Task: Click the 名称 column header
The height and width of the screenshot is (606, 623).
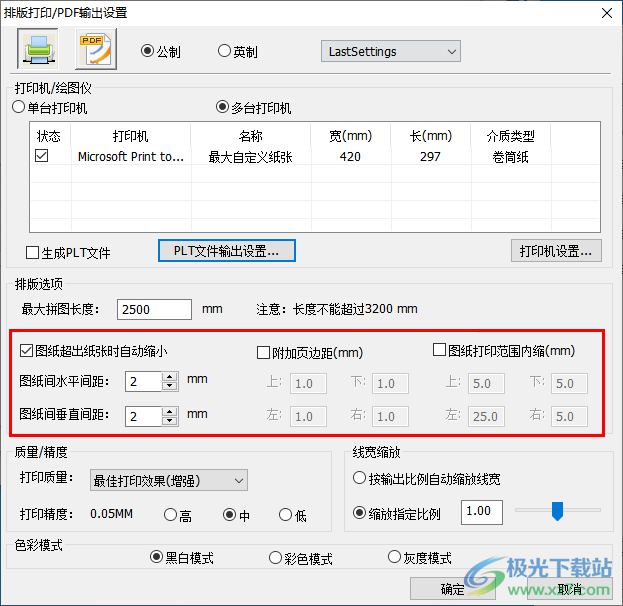Action: coord(251,136)
